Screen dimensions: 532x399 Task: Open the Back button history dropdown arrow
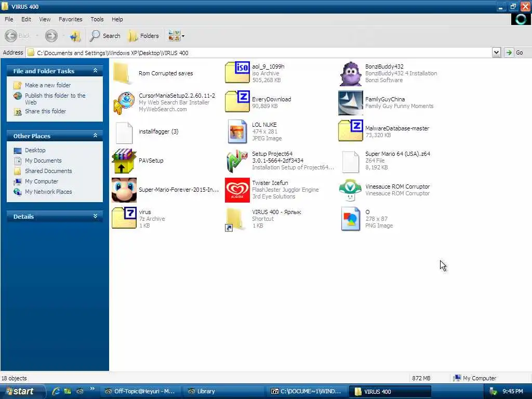click(37, 36)
